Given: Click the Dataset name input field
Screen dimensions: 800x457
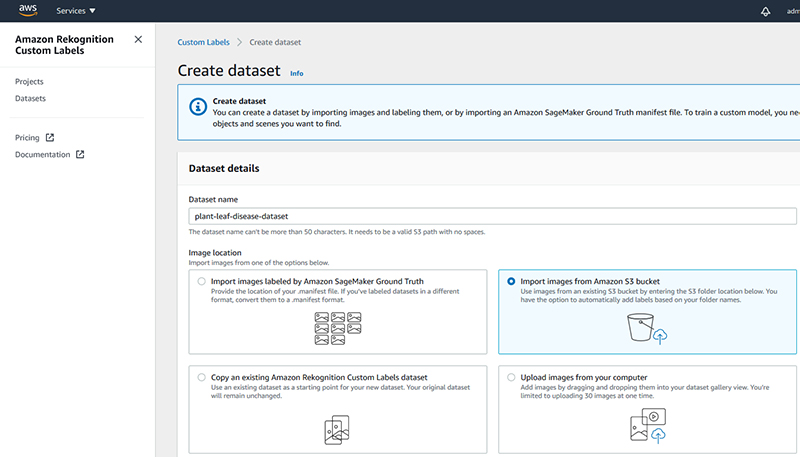Looking at the screenshot, I should [492, 216].
